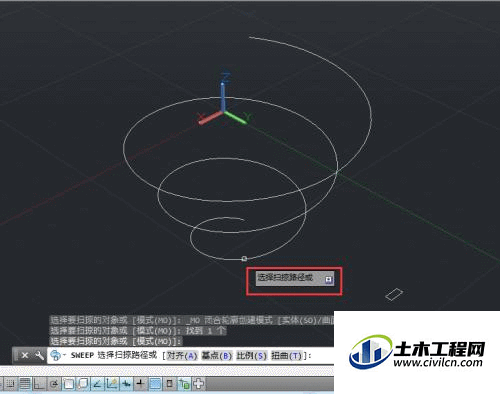Click history line containing _MO 闭合轮廓创建模式
This screenshot has width=500, height=394.
(x=192, y=321)
